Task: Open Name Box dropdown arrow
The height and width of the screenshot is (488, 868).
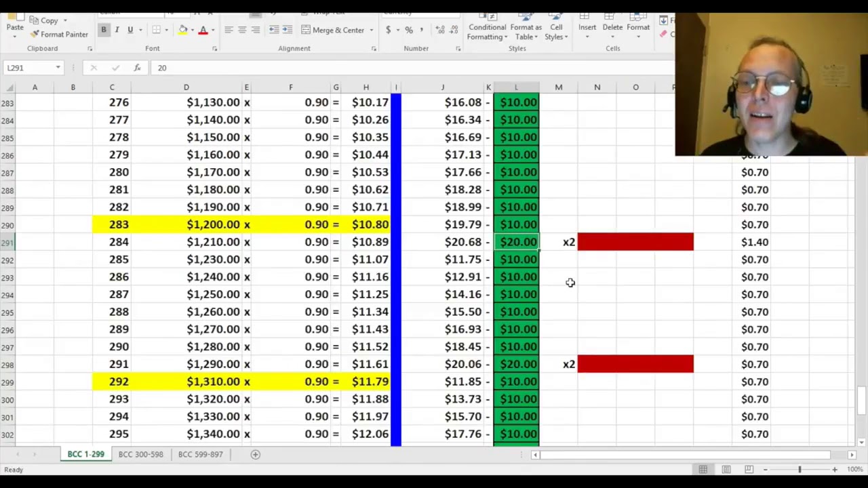Action: 58,68
